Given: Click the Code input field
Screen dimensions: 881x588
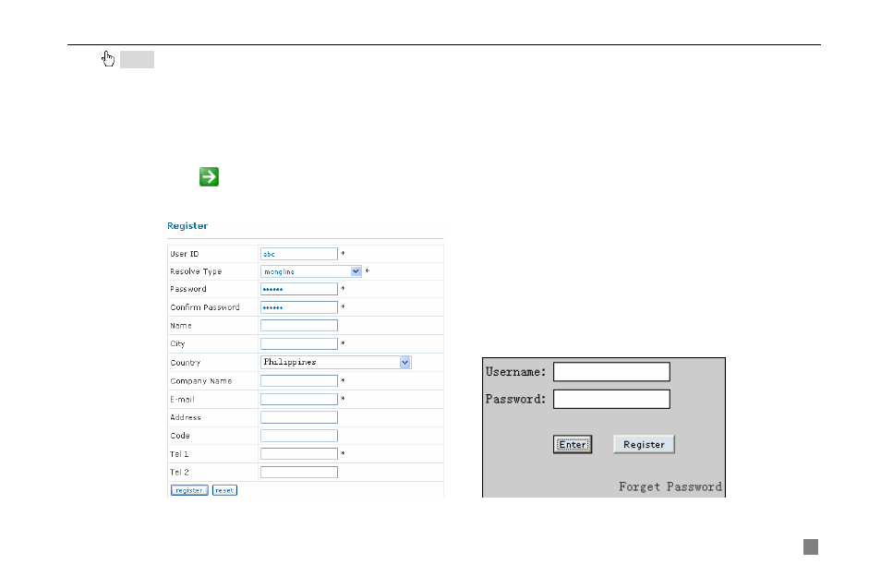Looking at the screenshot, I should (299, 436).
